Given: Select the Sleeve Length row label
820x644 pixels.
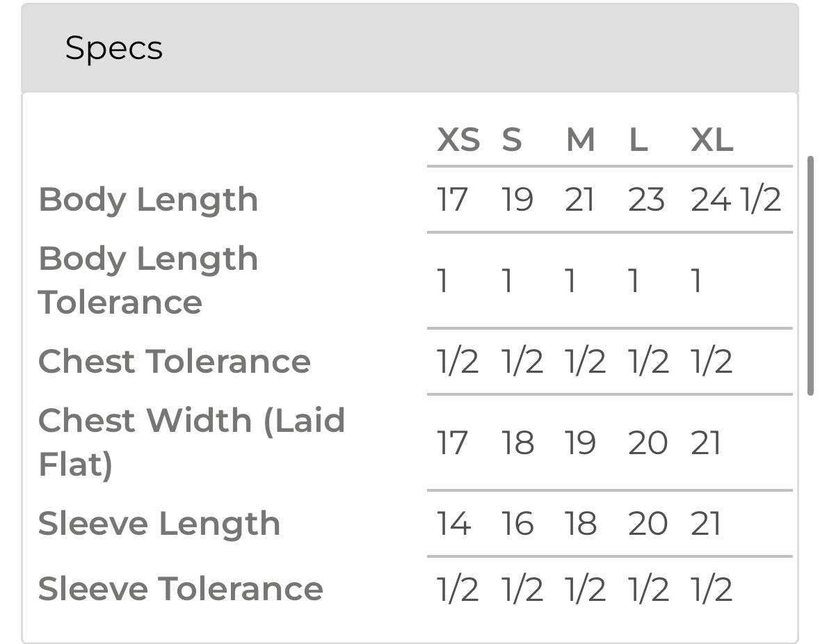Looking at the screenshot, I should click(x=159, y=524).
